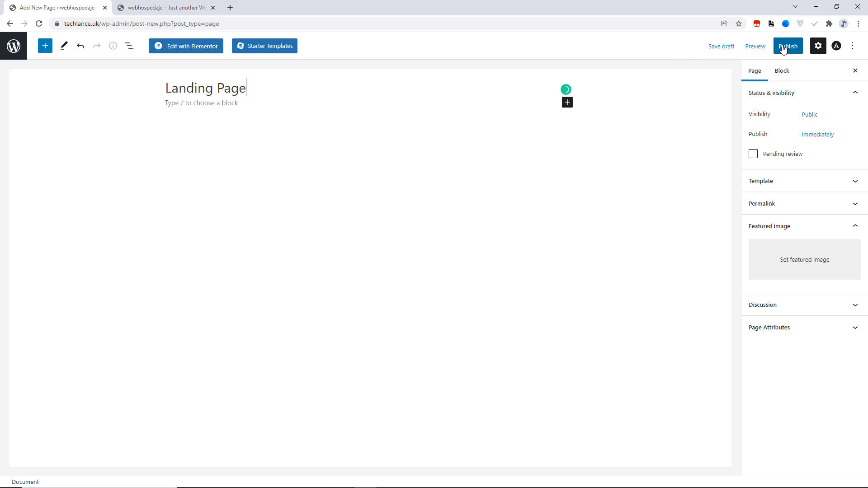The image size is (868, 488).
Task: Open the tab search chevron
Action: (795, 6)
